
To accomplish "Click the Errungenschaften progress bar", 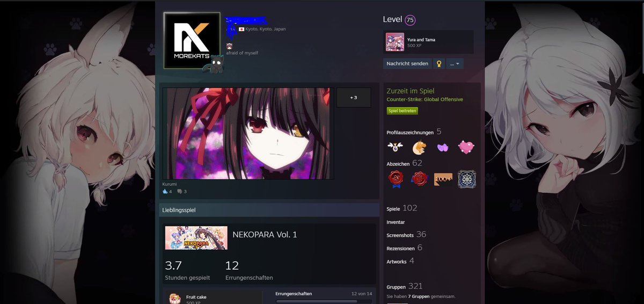I will (324, 302).
